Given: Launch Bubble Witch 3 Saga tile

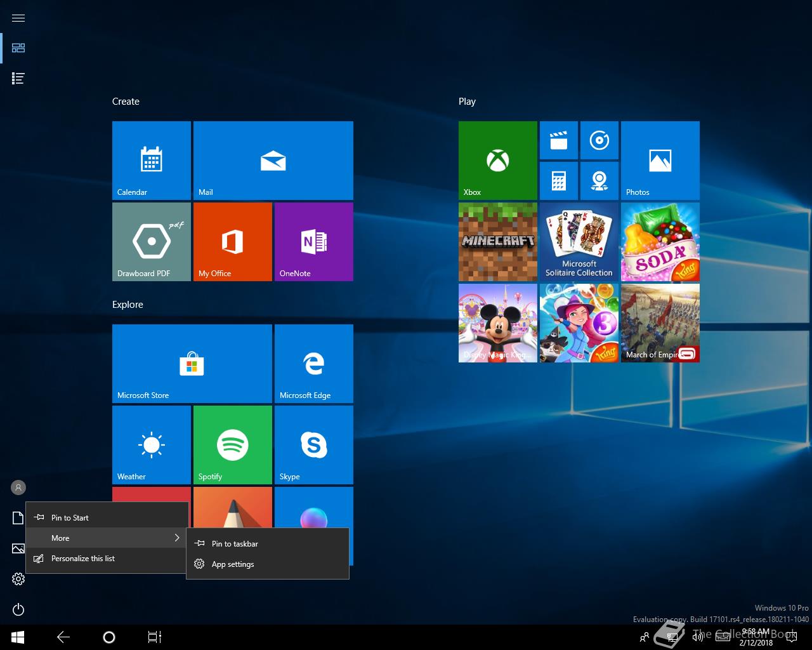Looking at the screenshot, I should (579, 323).
